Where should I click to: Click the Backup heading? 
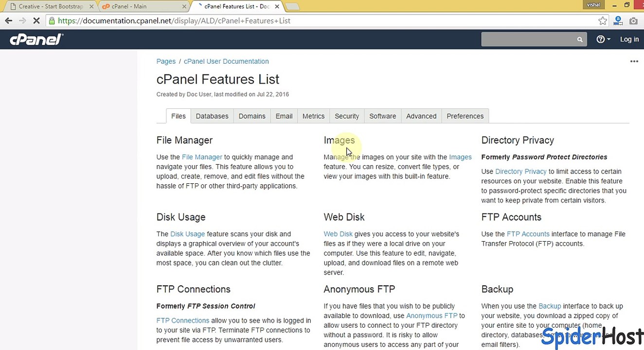497,289
